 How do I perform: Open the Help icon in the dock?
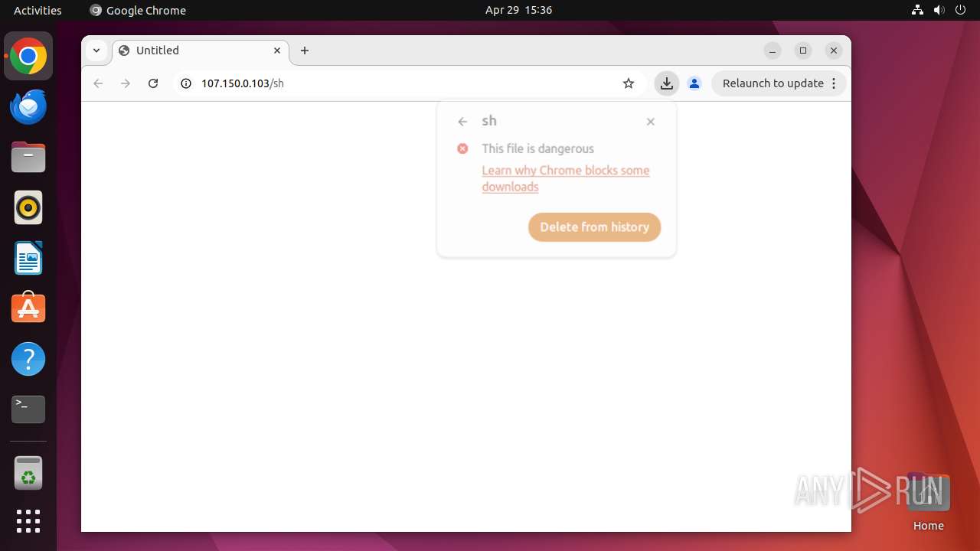(28, 359)
